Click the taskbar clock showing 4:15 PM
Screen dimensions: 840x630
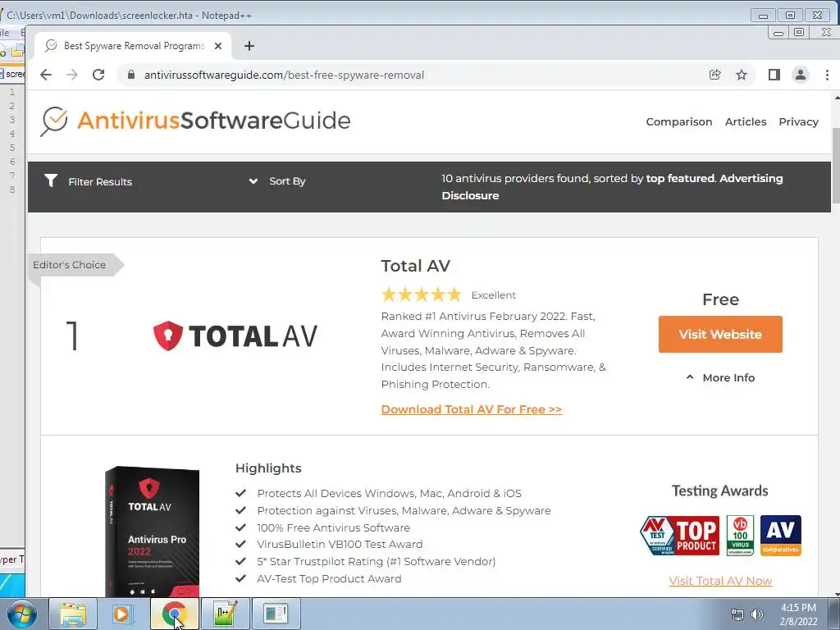point(798,614)
